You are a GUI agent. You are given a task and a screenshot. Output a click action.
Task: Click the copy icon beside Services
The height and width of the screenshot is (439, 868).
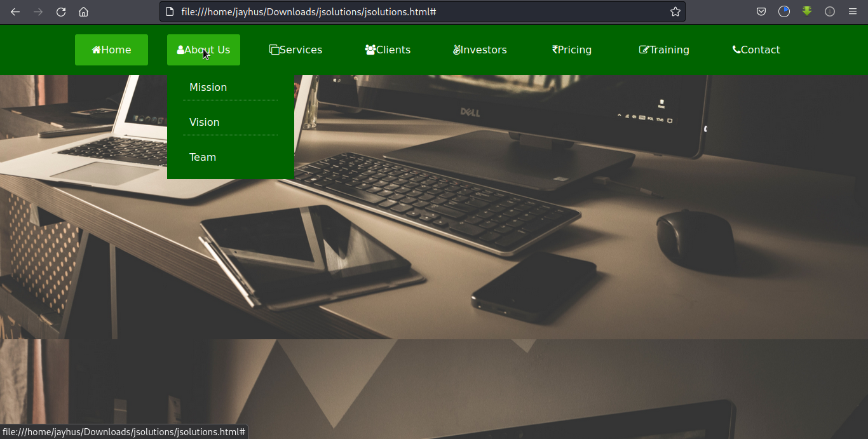pyautogui.click(x=274, y=50)
